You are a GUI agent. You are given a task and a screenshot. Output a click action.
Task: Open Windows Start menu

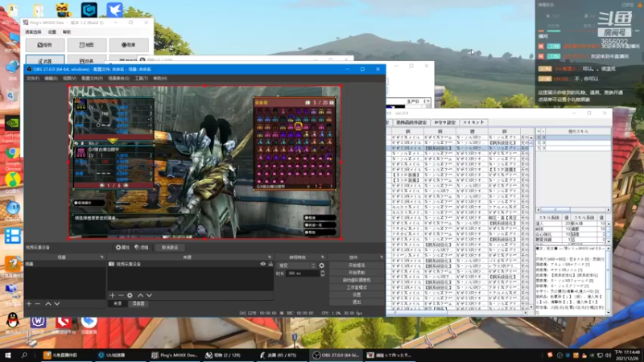pyautogui.click(x=8, y=355)
